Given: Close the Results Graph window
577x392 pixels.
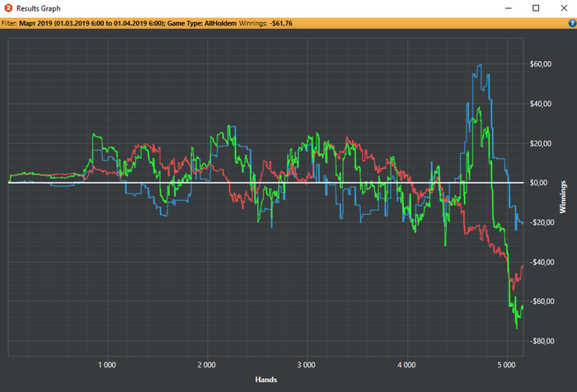Looking at the screenshot, I should coord(563,8).
